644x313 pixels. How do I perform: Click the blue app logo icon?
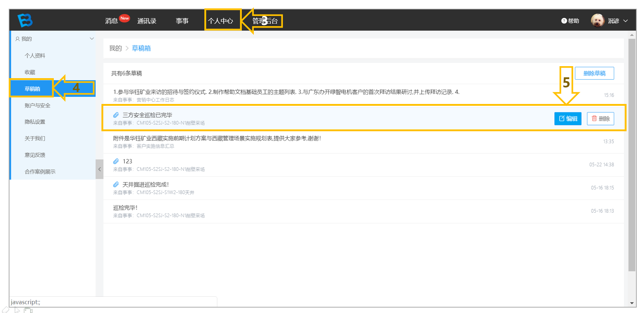(x=25, y=20)
